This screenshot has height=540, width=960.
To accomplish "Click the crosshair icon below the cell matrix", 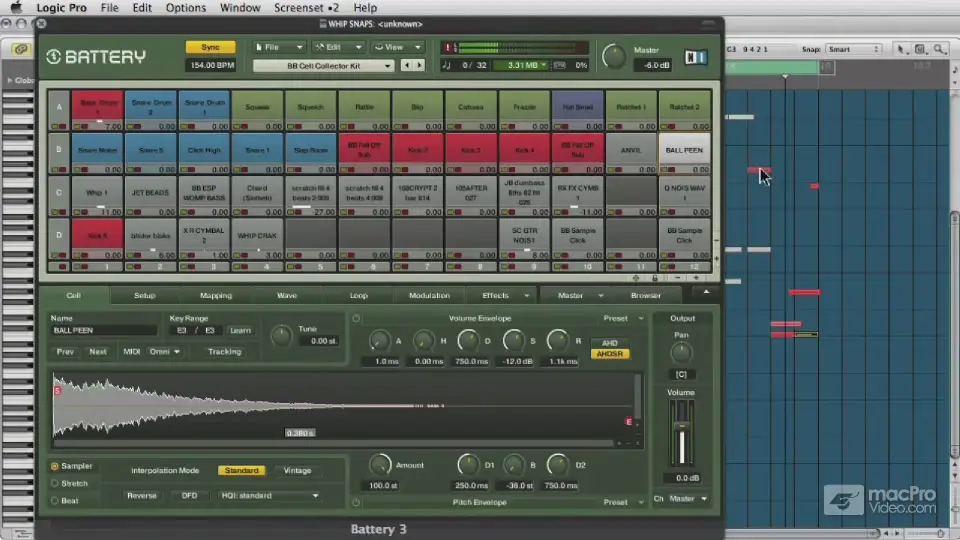I will tap(636, 278).
